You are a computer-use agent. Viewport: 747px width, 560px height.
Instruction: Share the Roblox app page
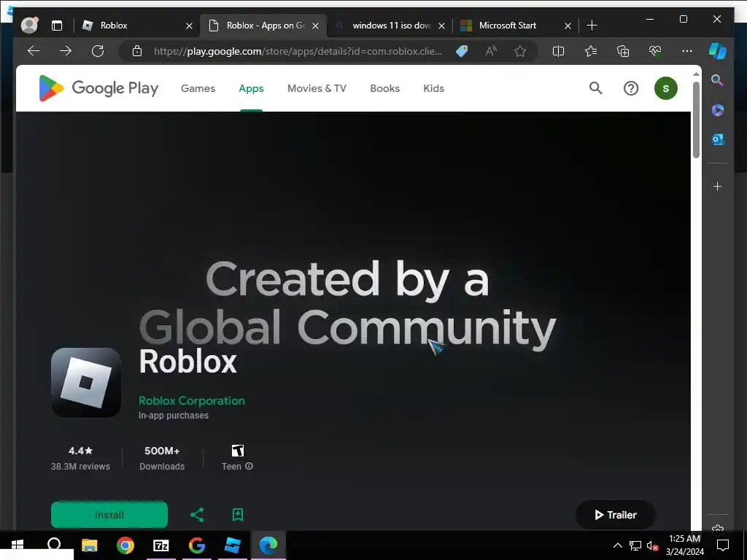pos(197,515)
